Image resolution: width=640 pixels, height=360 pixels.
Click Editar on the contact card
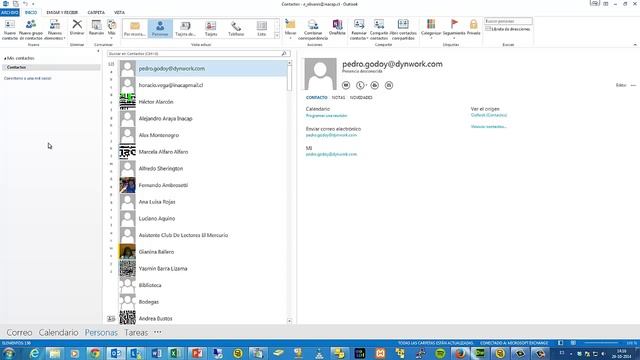[620, 85]
